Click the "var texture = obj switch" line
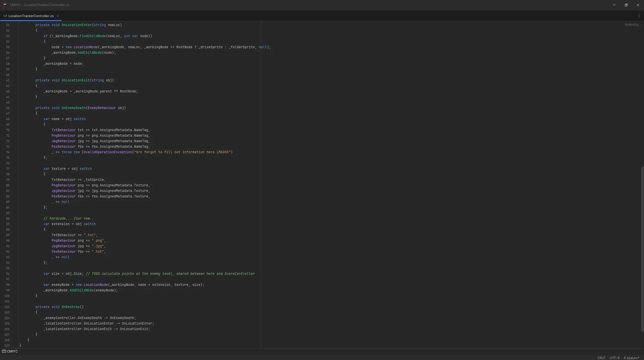This screenshot has width=644, height=360. pyautogui.click(x=67, y=169)
